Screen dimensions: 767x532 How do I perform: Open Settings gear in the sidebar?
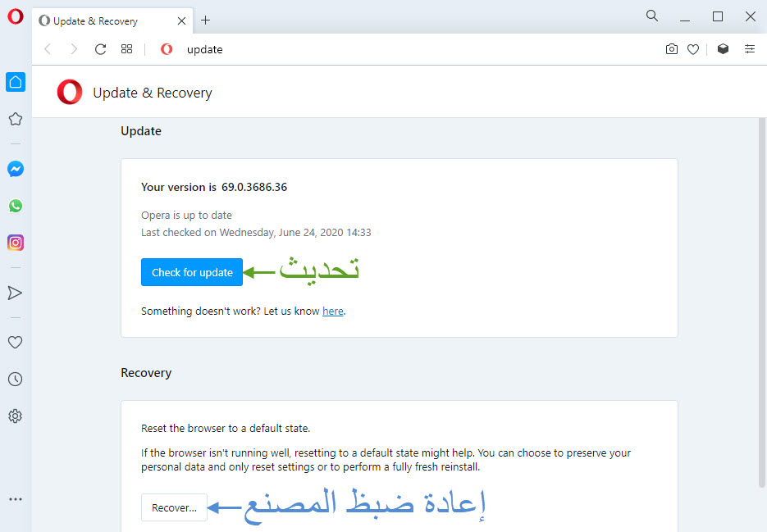tap(15, 416)
